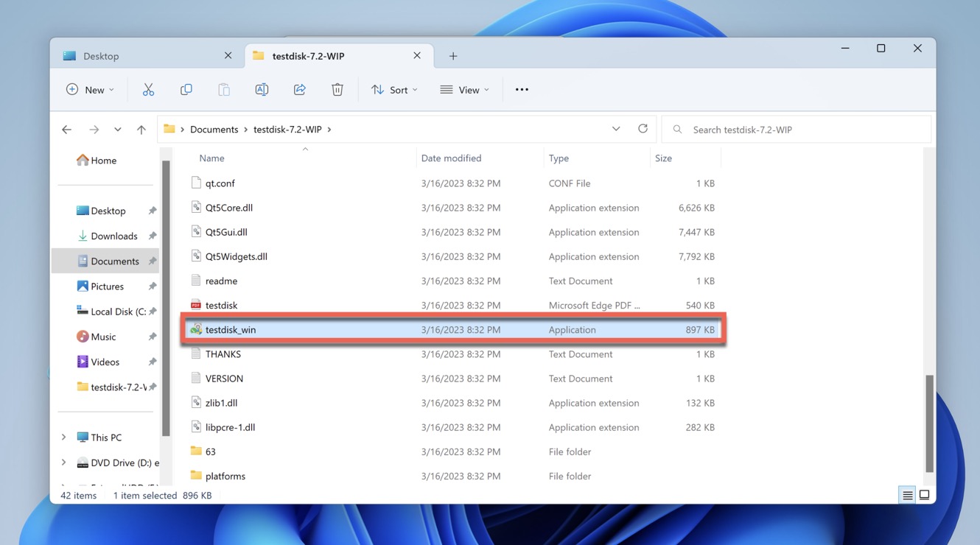Open a new tab with plus button
This screenshot has width=980, height=545.
click(x=453, y=56)
